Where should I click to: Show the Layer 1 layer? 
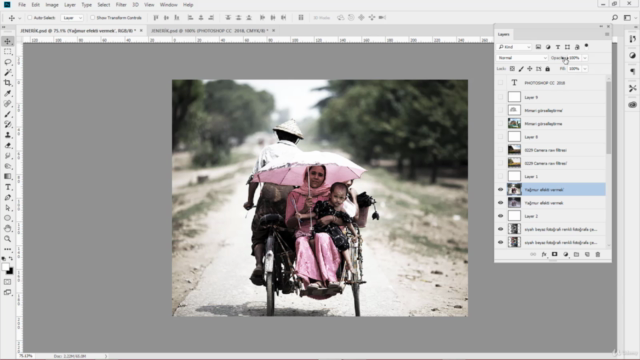500,176
